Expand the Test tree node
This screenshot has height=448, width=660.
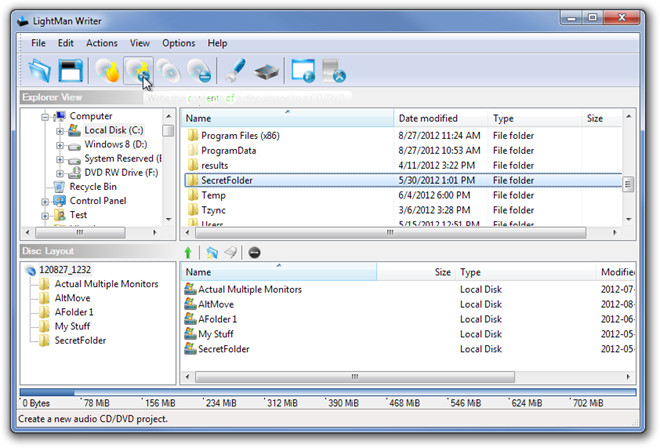tap(45, 216)
